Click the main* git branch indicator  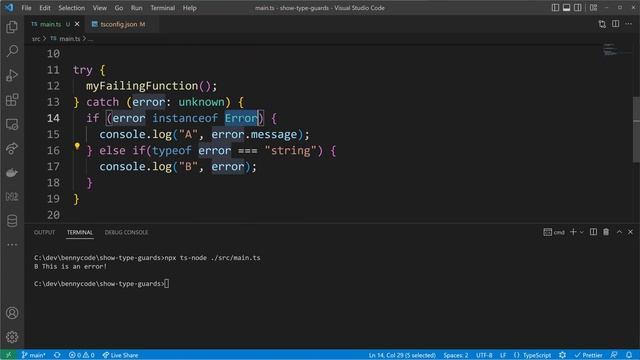coord(33,355)
